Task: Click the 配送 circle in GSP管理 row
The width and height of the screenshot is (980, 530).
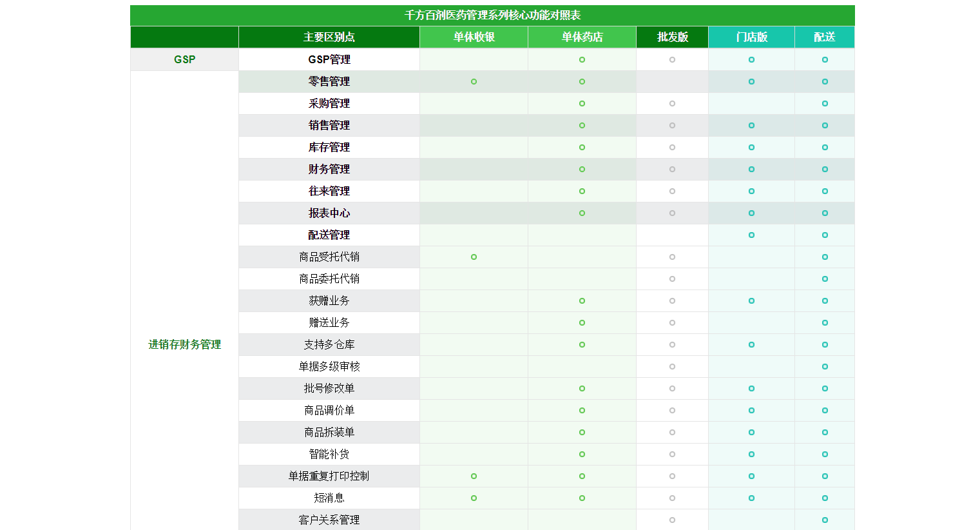Action: [x=825, y=59]
